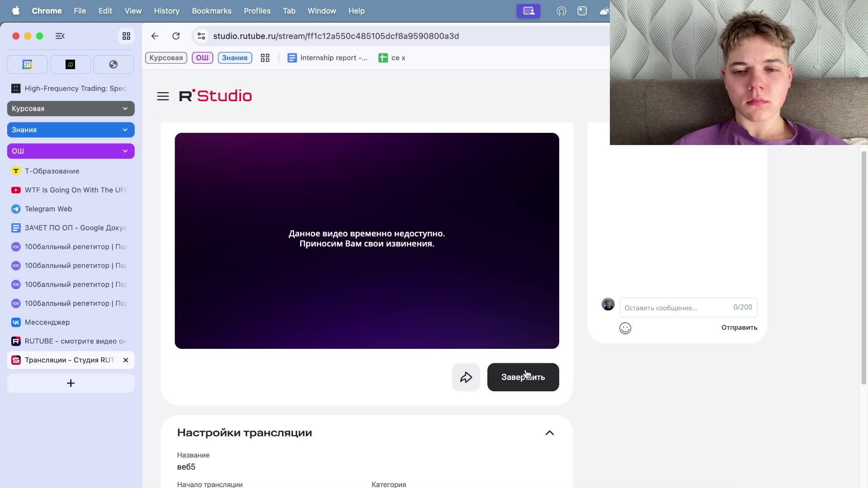
Task: Open a new tab with plus button
Action: 71,383
